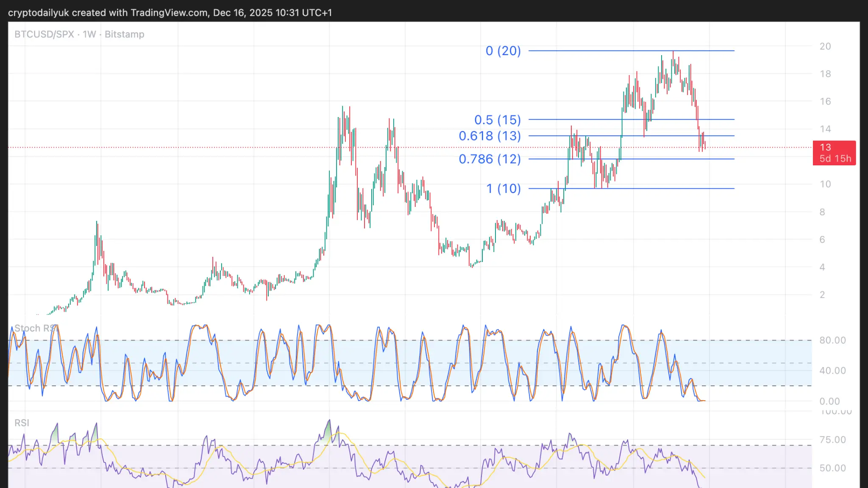Click the 0.00 Stoch RSI axis value

coord(829,402)
